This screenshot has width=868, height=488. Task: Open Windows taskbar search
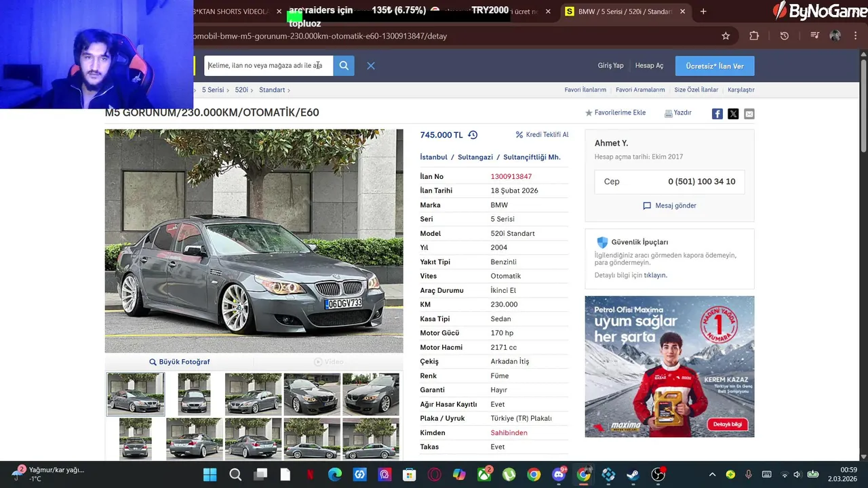coord(235,474)
